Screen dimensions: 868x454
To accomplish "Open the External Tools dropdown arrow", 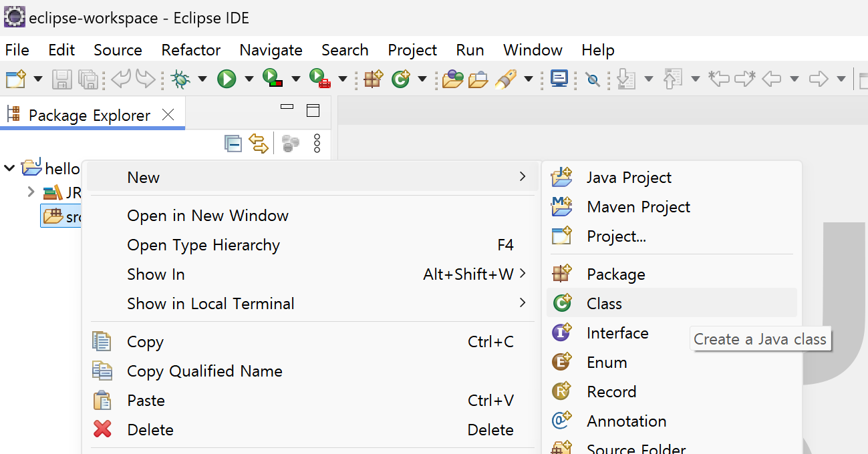I will coord(342,79).
